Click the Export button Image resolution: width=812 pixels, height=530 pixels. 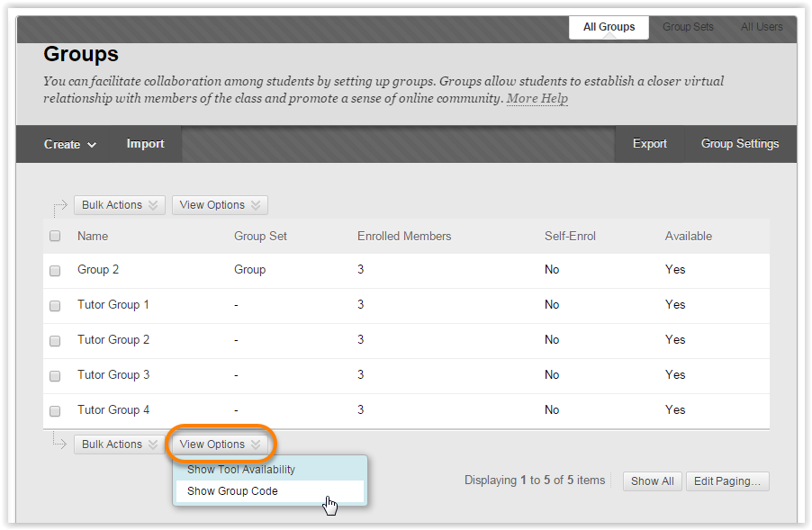(x=649, y=144)
